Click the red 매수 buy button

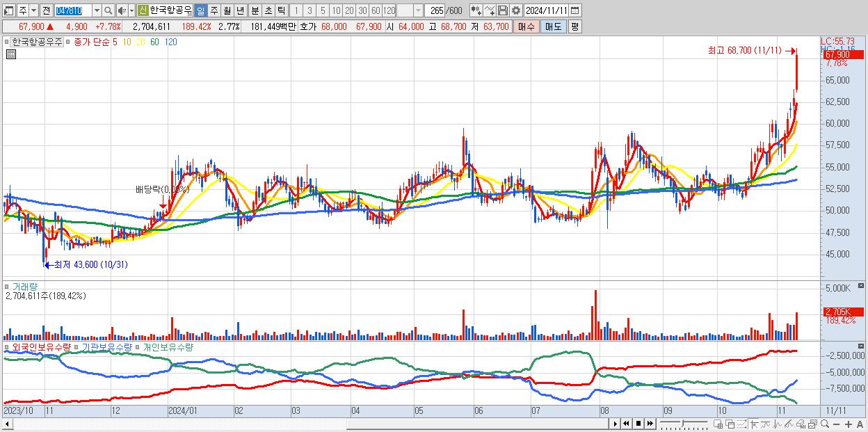coord(526,26)
